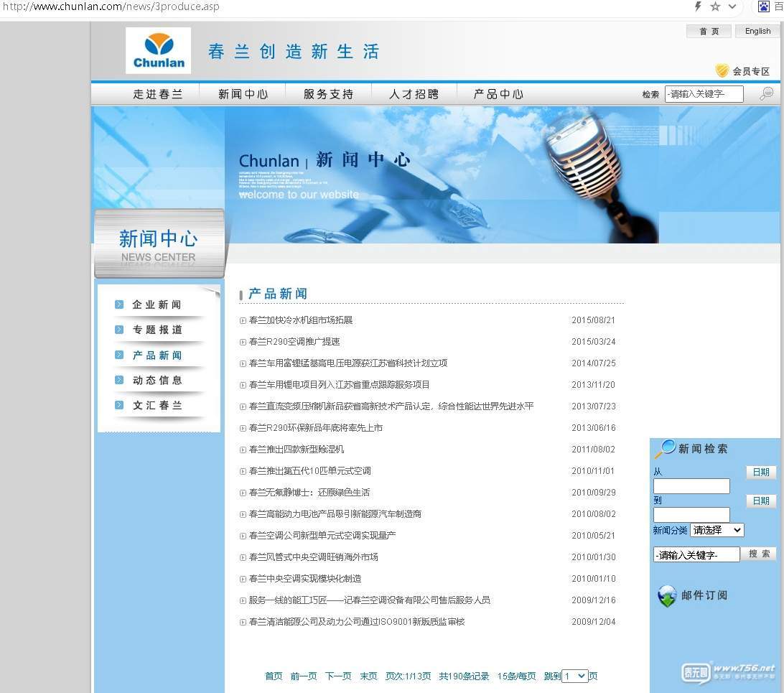Open article 春兰R290空调推广提速
This screenshot has height=693, width=784.
(294, 342)
